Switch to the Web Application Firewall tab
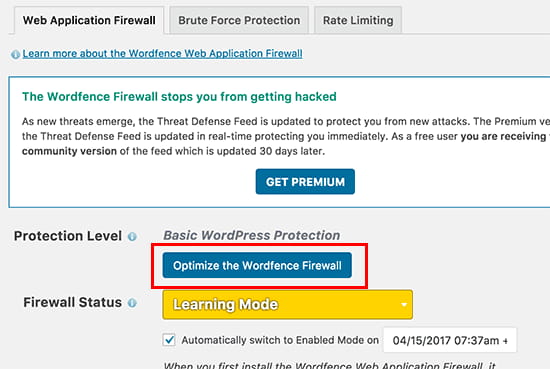The height and width of the screenshot is (369, 550). [89, 20]
